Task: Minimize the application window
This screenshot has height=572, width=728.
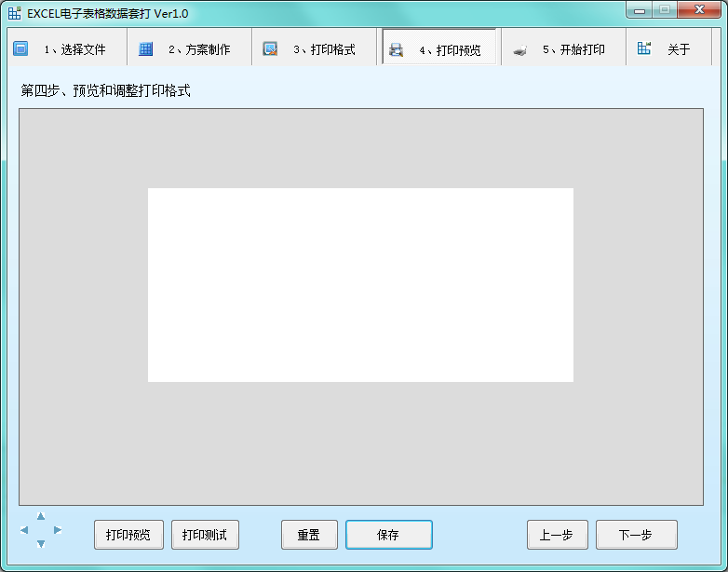Action: click(x=640, y=10)
